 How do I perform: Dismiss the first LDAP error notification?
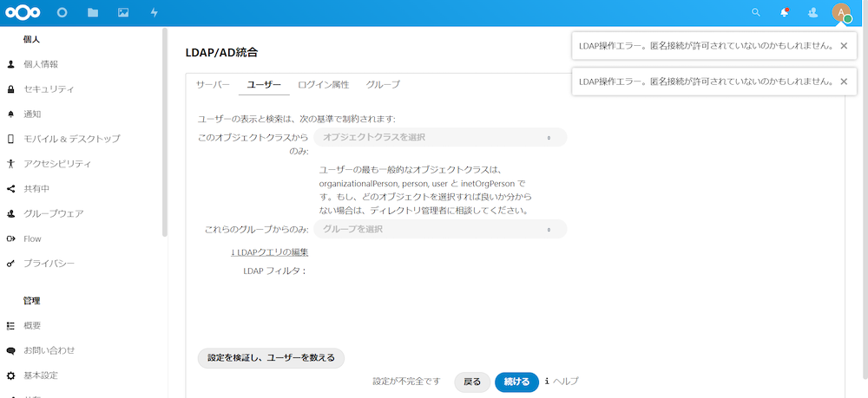844,45
